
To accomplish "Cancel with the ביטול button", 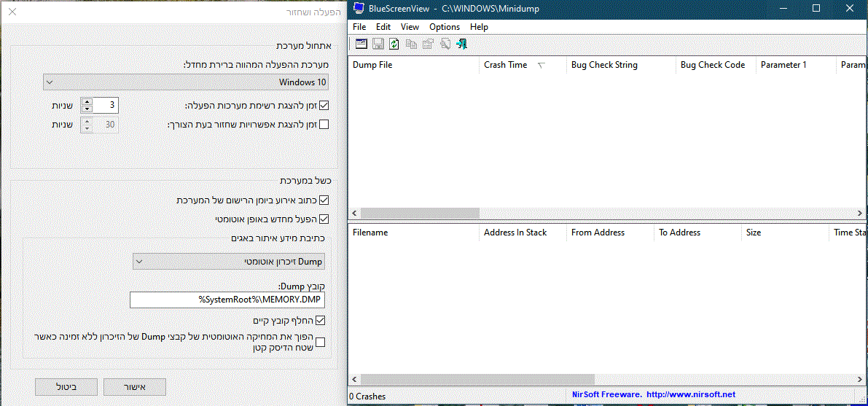I will click(x=66, y=387).
